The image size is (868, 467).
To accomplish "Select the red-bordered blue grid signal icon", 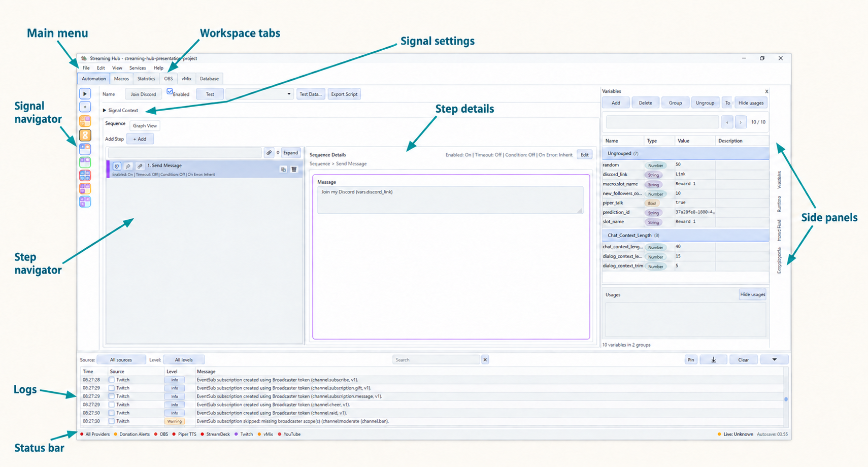I will pyautogui.click(x=85, y=175).
